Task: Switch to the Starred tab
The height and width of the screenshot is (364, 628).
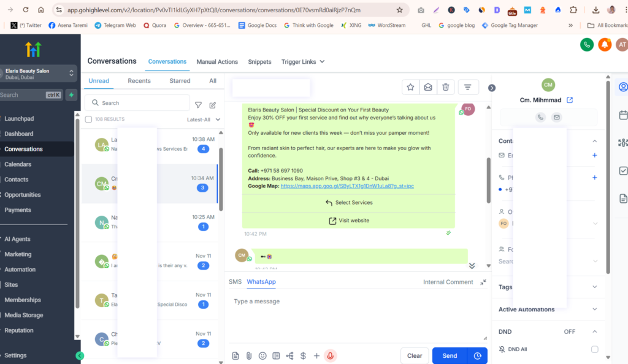Action: [180, 81]
